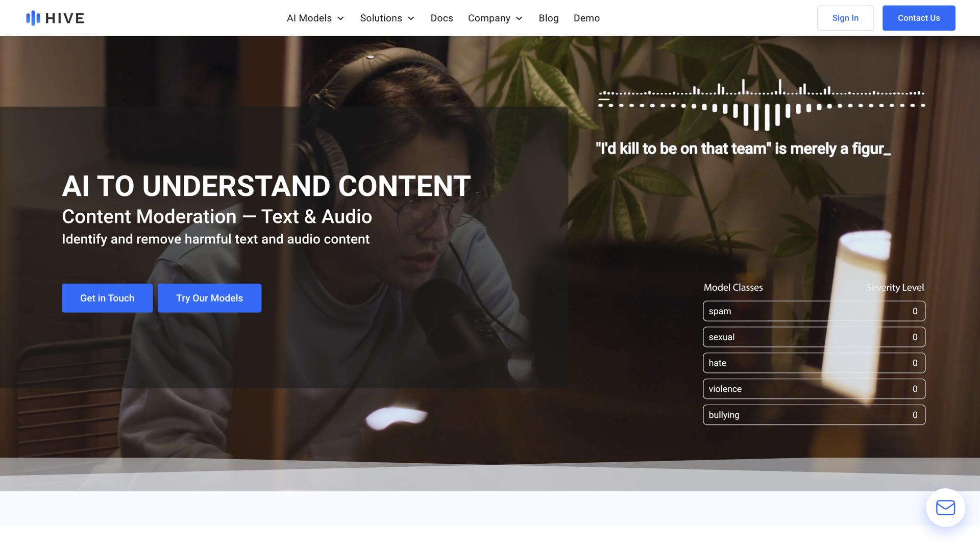Select the hate model class row

[x=814, y=363]
